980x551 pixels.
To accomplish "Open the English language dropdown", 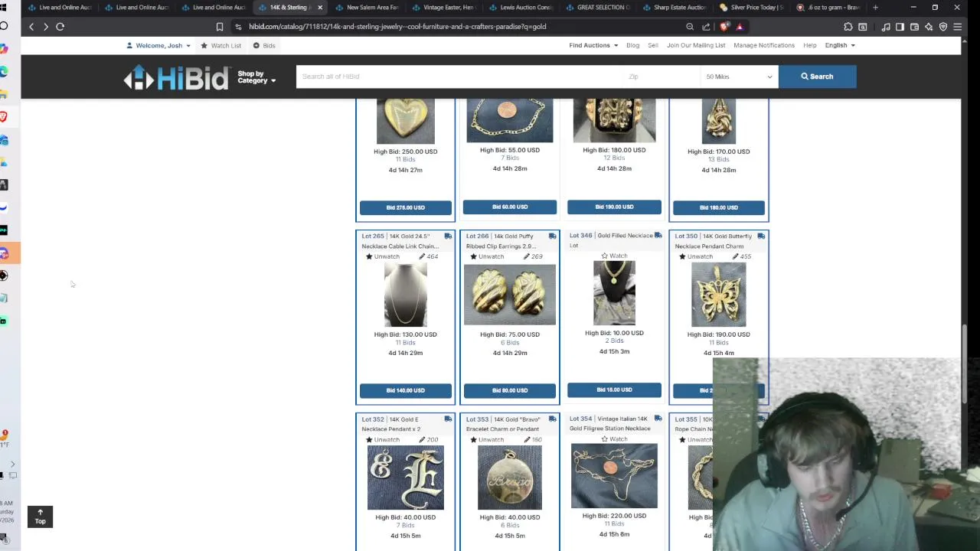I will [840, 45].
